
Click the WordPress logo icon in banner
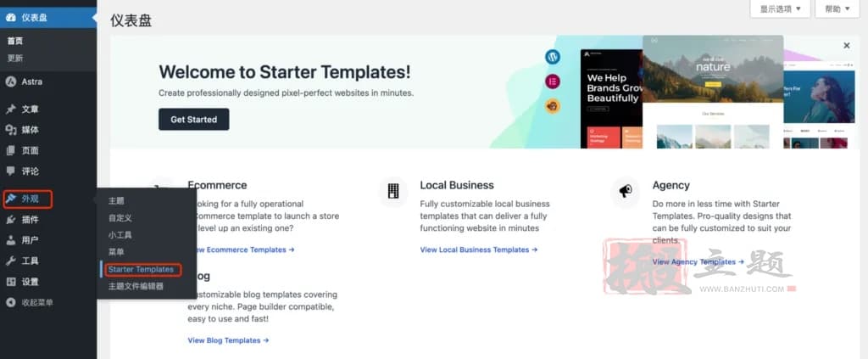point(553,57)
